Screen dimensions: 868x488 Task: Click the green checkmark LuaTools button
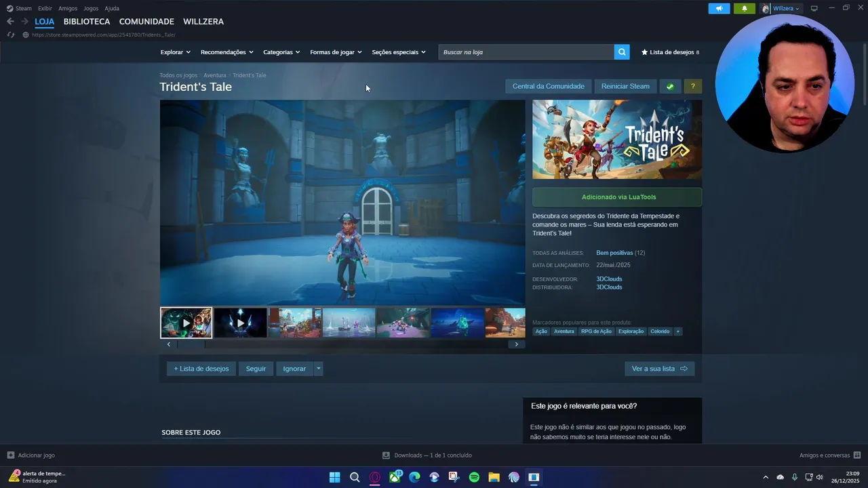tap(670, 86)
